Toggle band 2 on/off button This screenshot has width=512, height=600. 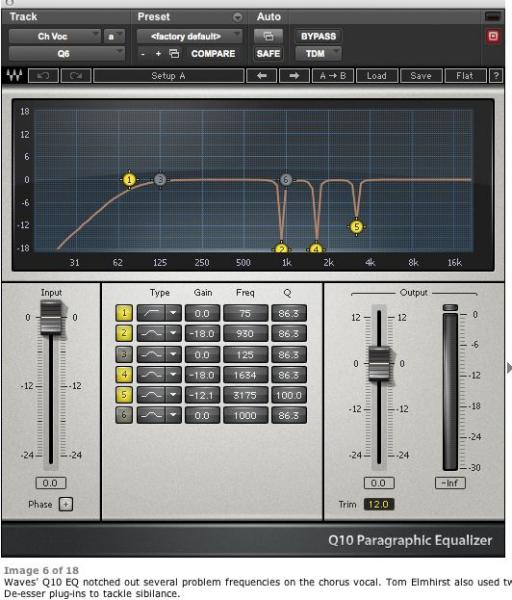click(x=124, y=334)
